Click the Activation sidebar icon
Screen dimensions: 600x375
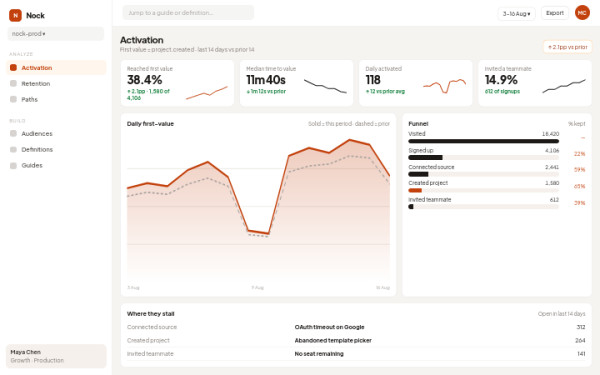point(13,68)
